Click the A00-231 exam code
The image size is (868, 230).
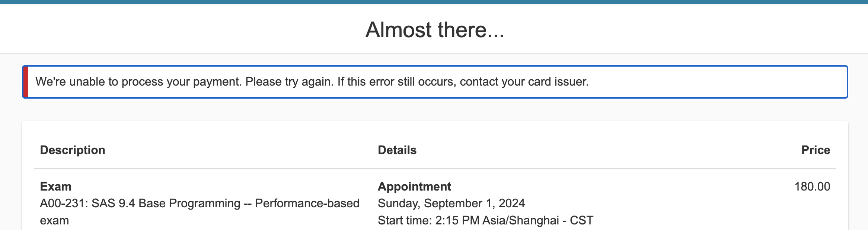pyautogui.click(x=63, y=204)
